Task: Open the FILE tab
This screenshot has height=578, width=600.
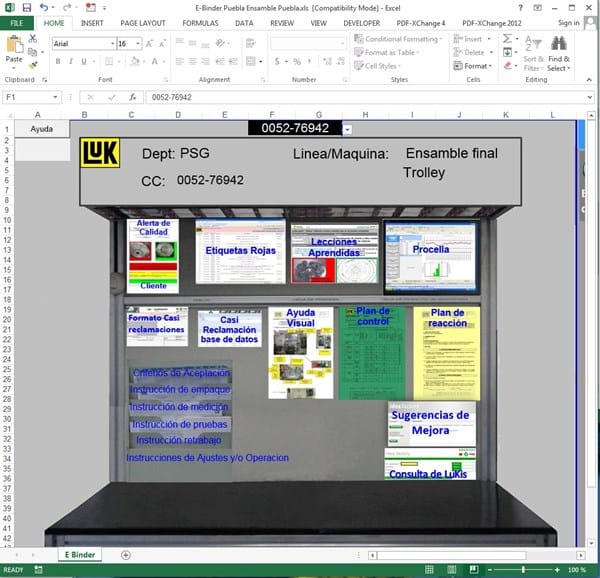Action: click(x=16, y=23)
